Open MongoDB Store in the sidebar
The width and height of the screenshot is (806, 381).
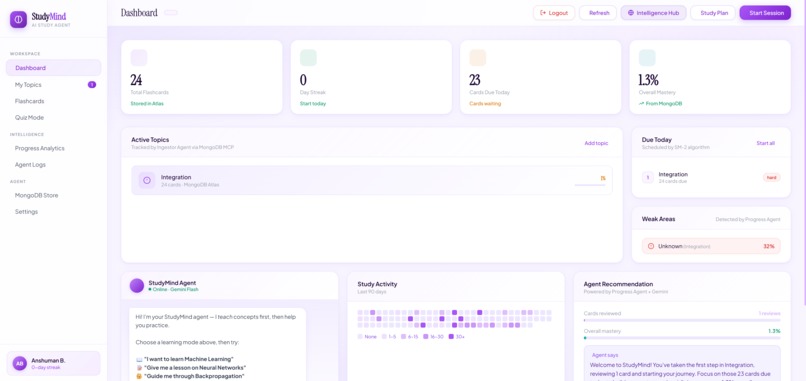pyautogui.click(x=53, y=195)
